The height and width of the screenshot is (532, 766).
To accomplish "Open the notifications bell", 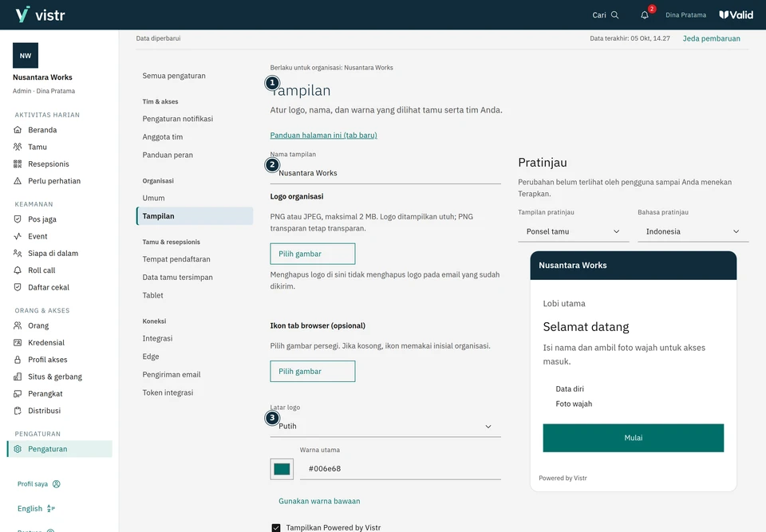I will pyautogui.click(x=645, y=15).
